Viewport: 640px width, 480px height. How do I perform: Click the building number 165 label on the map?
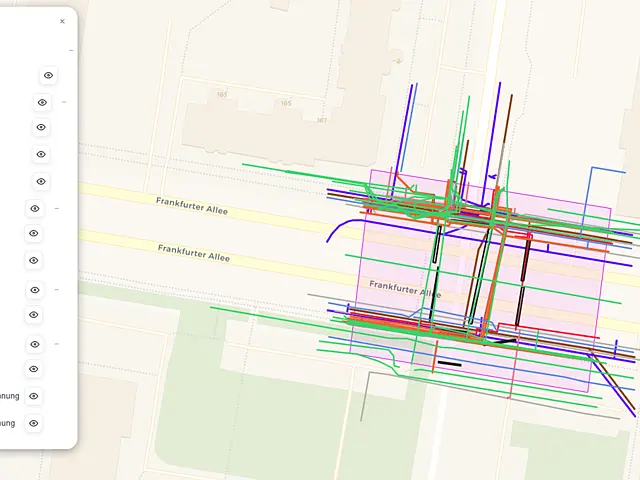[x=286, y=103]
